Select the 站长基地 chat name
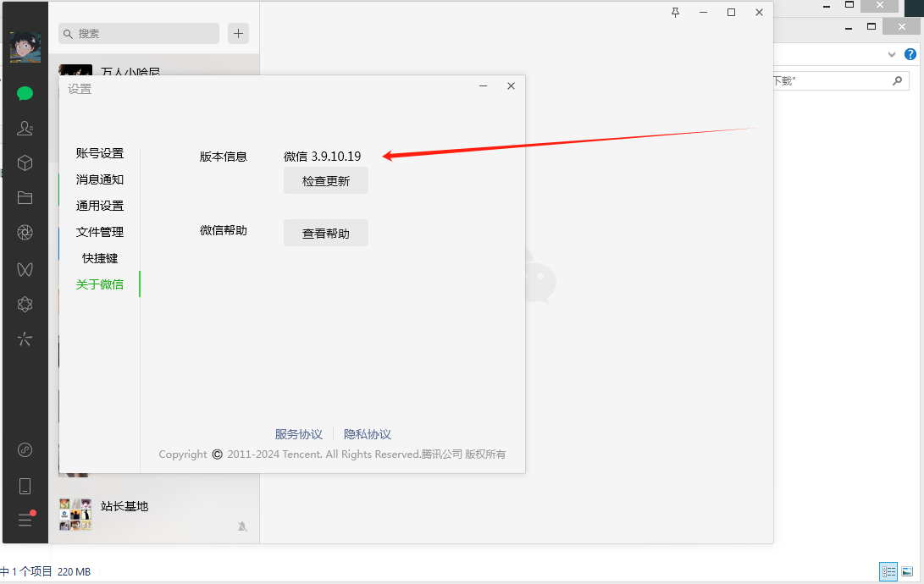The width and height of the screenshot is (924, 584). (x=124, y=506)
